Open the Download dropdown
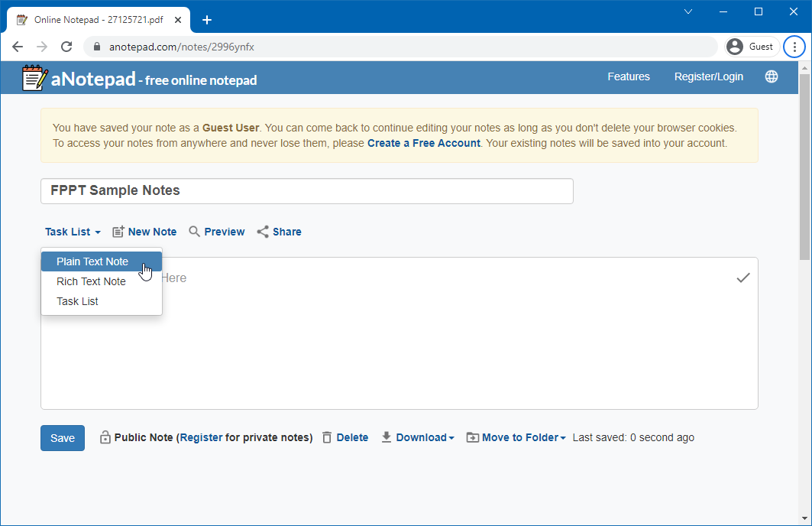Screen dimensions: 812x526 (x=418, y=437)
